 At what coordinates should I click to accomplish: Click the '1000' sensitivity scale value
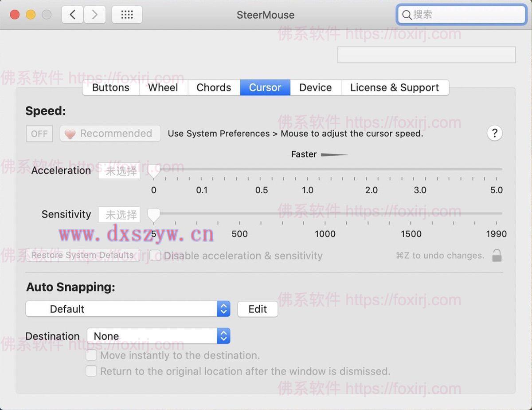coord(325,234)
